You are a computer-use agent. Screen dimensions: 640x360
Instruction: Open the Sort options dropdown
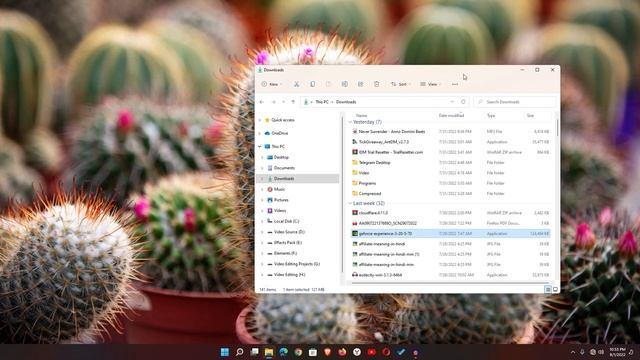401,84
